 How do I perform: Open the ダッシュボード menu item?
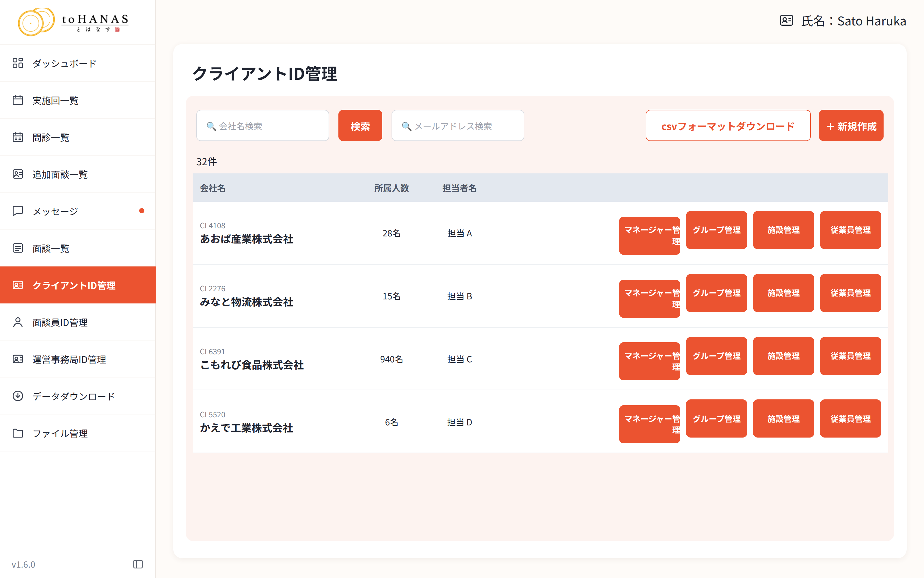[x=78, y=63]
